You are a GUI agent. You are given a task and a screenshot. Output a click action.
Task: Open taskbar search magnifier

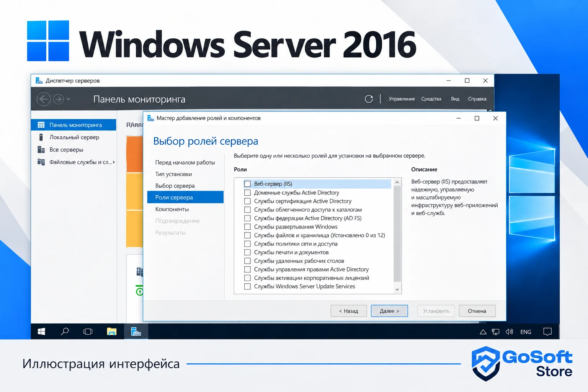pos(65,332)
